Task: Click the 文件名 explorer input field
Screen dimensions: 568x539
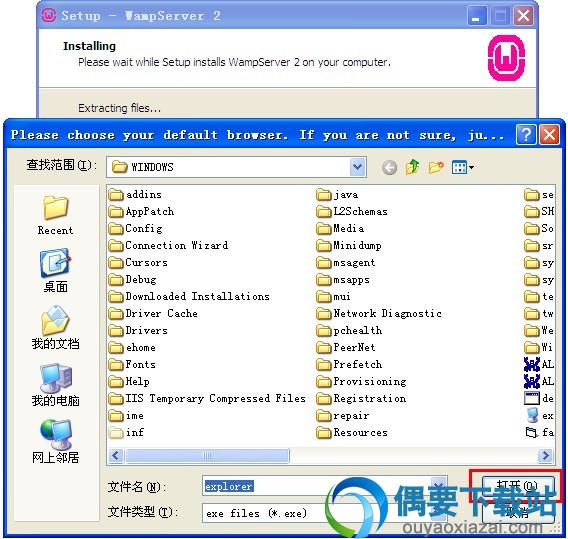Action: 325,486
